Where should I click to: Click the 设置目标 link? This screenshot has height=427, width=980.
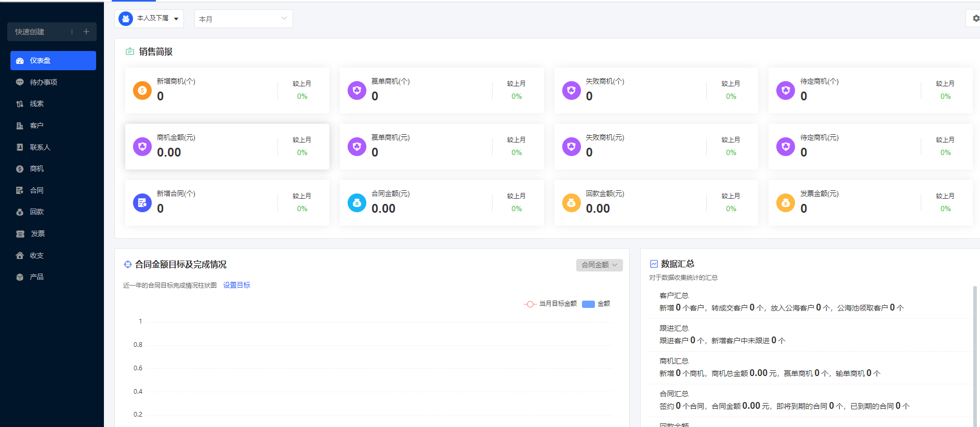pos(237,285)
